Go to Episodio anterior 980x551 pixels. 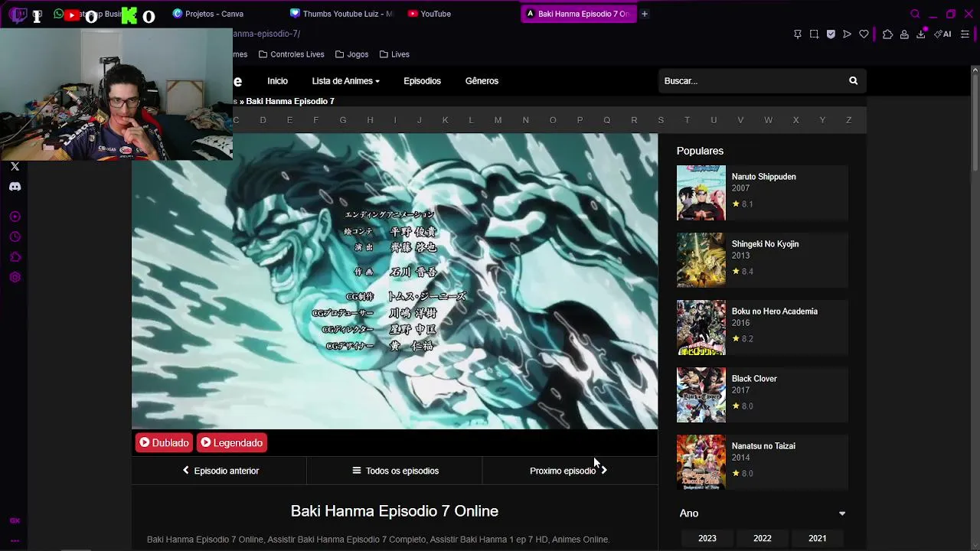[220, 471]
